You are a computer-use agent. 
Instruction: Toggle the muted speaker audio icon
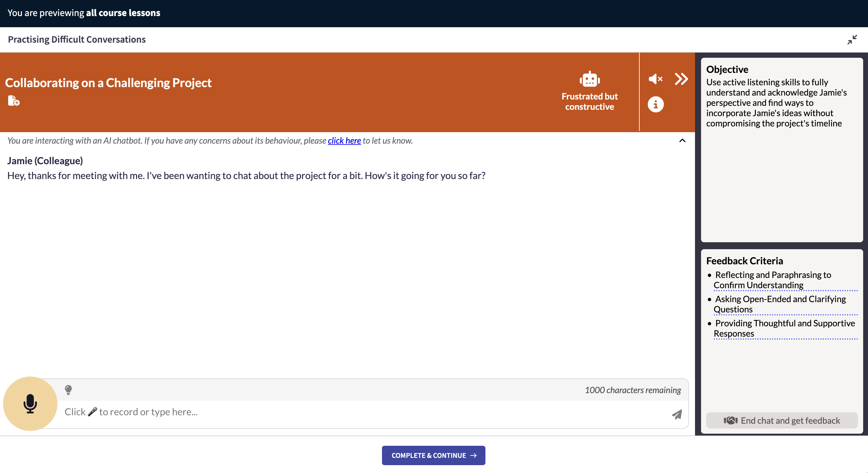point(655,79)
